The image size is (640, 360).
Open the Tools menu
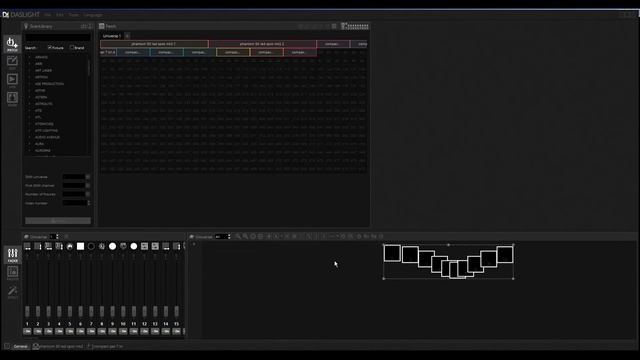(73, 15)
